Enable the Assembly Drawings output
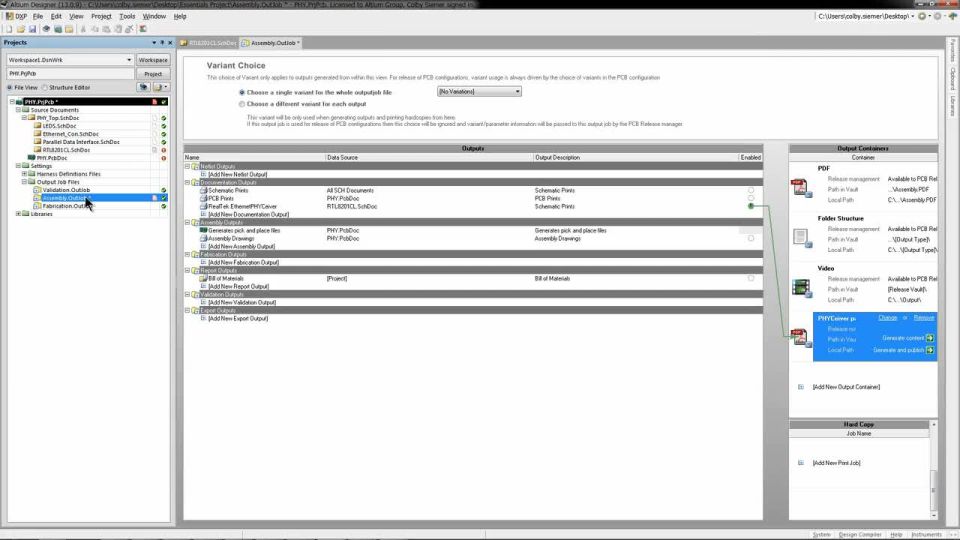The height and width of the screenshot is (540, 960). (x=751, y=238)
